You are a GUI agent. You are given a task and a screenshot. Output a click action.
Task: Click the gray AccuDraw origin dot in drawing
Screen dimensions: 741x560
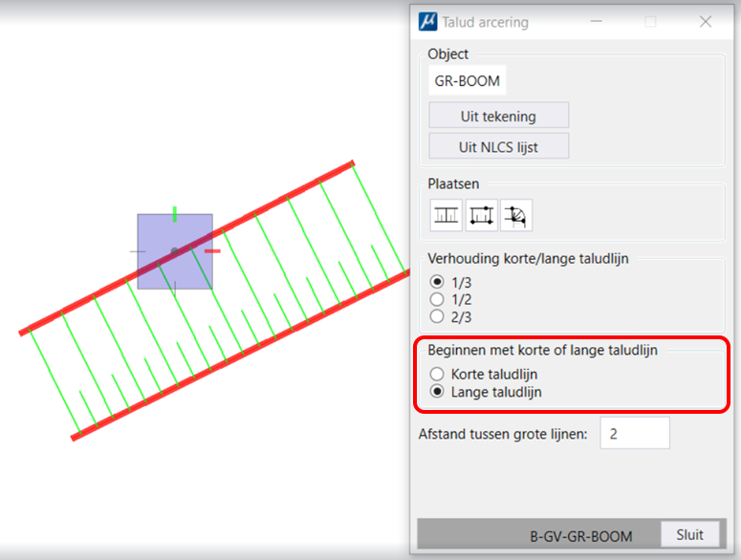click(174, 250)
